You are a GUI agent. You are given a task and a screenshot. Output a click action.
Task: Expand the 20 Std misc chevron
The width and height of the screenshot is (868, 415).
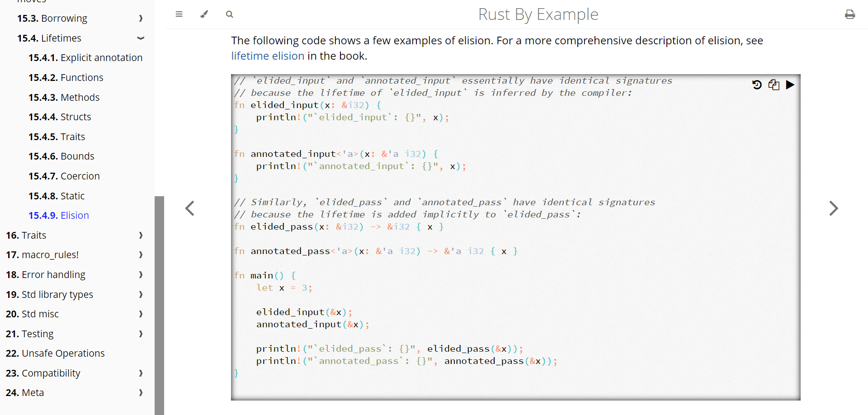(141, 314)
